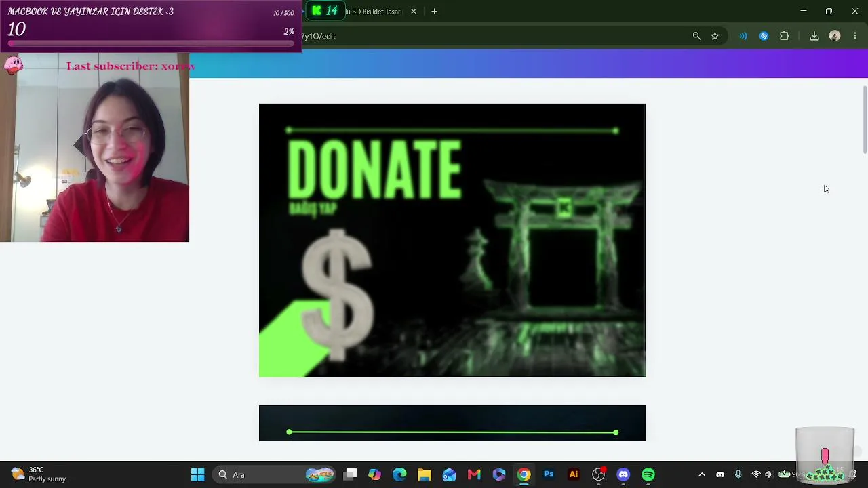868x488 pixels.
Task: Open OBS Studio from the taskbar
Action: 598,474
